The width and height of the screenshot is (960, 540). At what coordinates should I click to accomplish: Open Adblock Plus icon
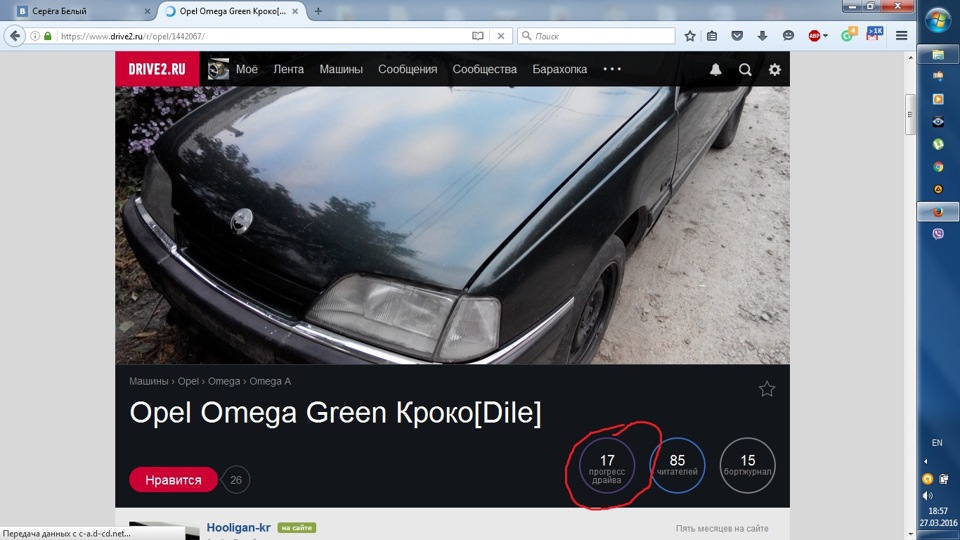pos(814,36)
